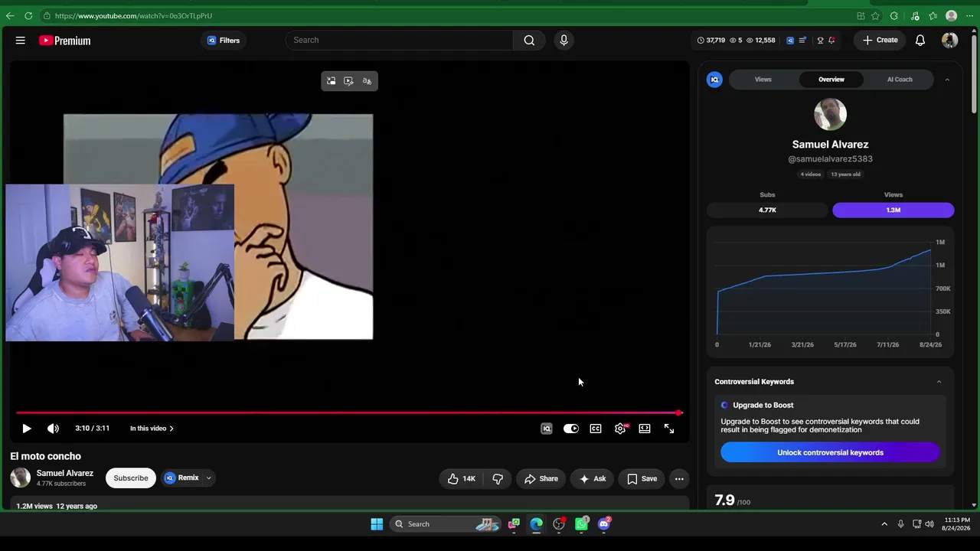The width and height of the screenshot is (980, 551).
Task: Switch to theater mode
Action: (x=645, y=429)
